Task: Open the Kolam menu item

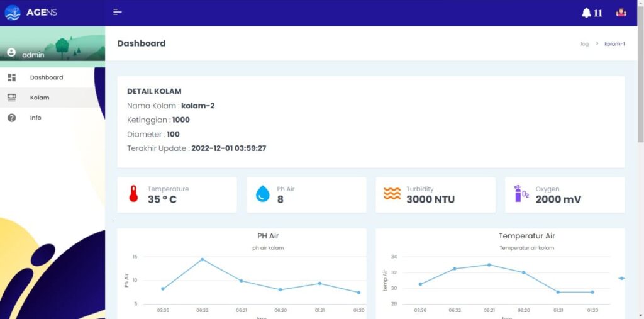Action: pos(40,98)
